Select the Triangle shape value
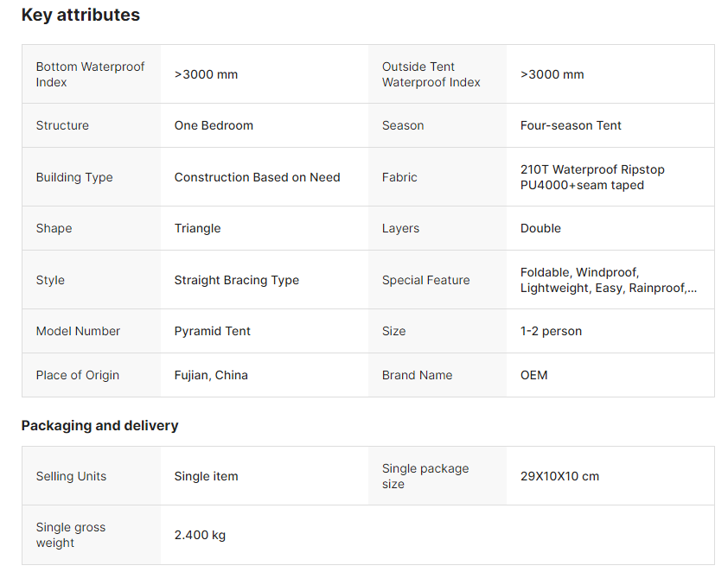Screen dimensions: 728x572 coord(197,228)
